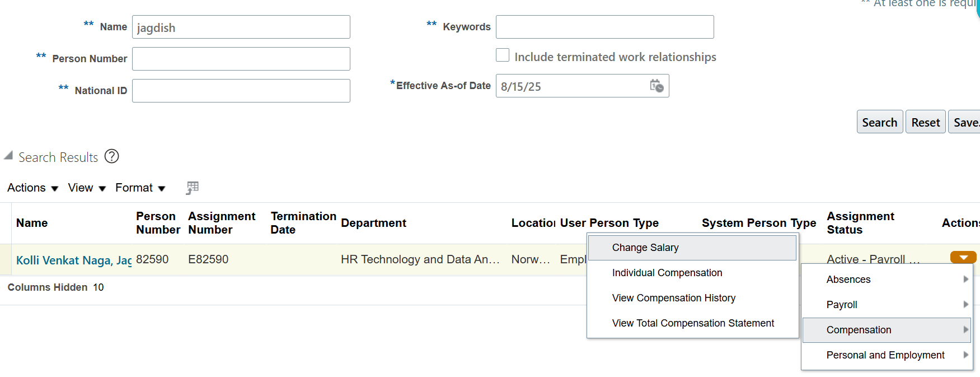Image resolution: width=980 pixels, height=377 pixels.
Task: Click the E82590 assignment number cell
Action: pos(208,259)
